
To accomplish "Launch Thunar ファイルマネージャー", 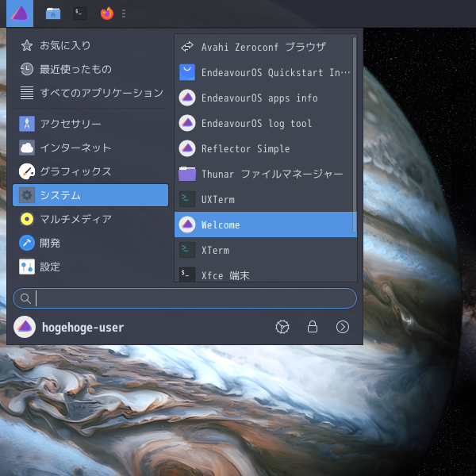I will (x=263, y=174).
